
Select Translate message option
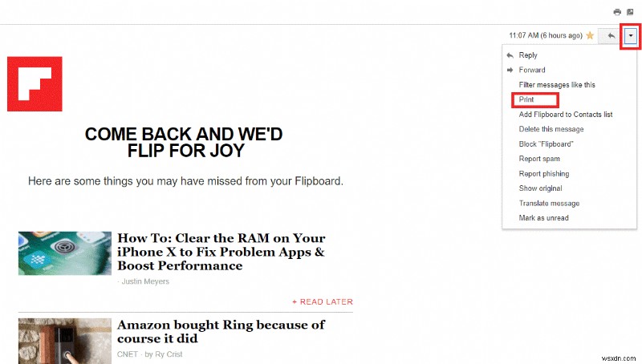click(549, 204)
